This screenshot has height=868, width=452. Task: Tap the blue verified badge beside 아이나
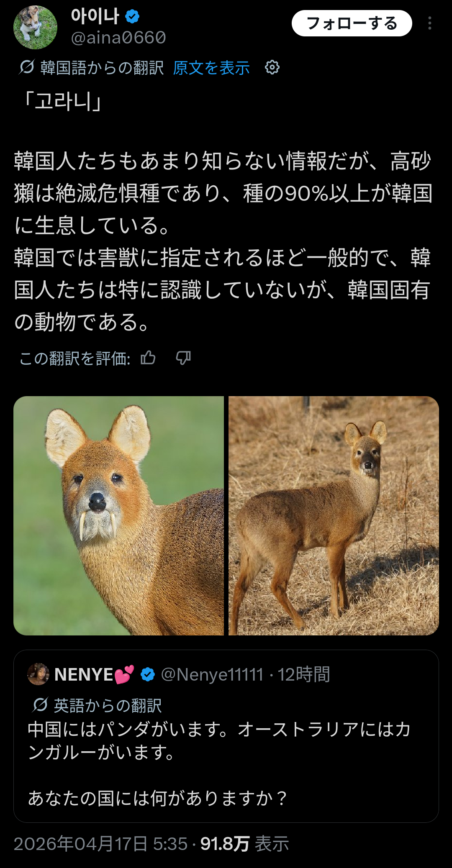(x=132, y=17)
